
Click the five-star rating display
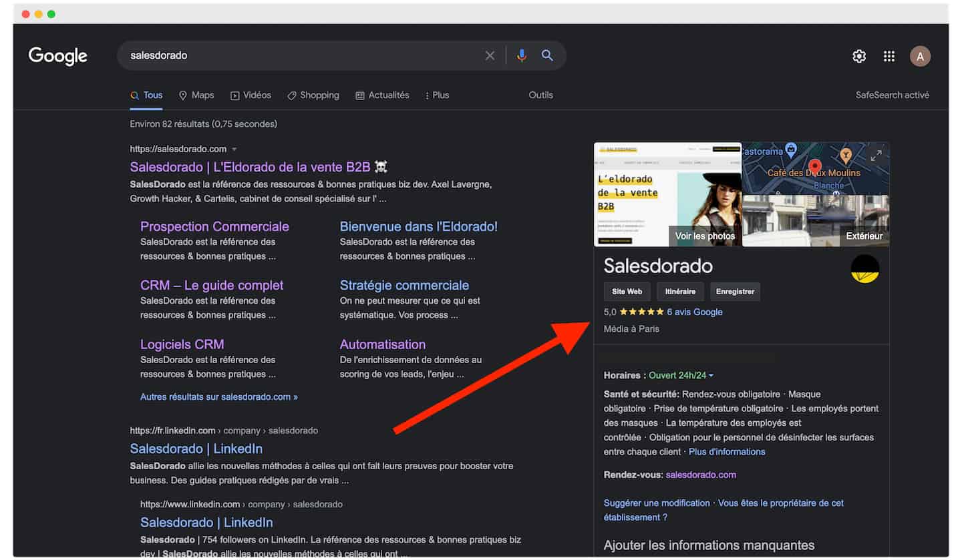641,312
